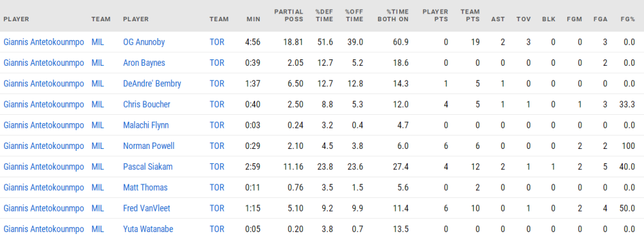Click TOR team link in Siakam row

pyautogui.click(x=217, y=166)
